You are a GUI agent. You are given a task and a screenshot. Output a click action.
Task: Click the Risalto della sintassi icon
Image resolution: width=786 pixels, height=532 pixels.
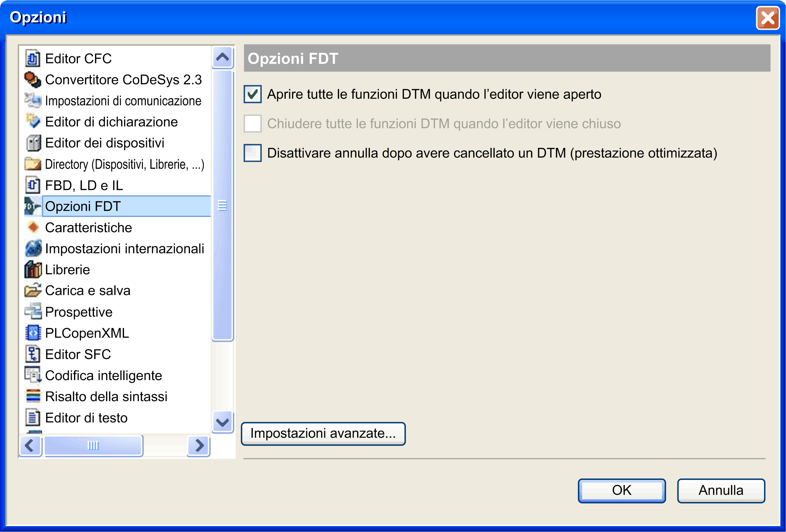click(x=32, y=397)
